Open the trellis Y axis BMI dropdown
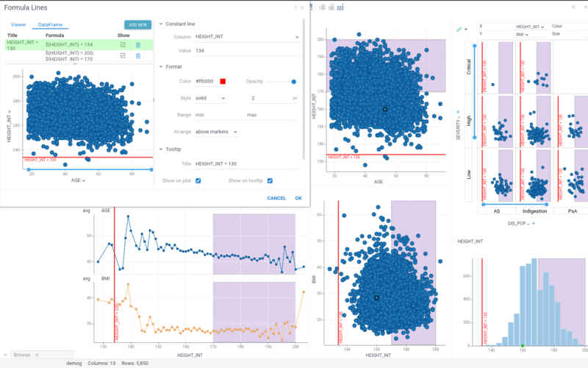The height and width of the screenshot is (368, 588). [x=522, y=35]
